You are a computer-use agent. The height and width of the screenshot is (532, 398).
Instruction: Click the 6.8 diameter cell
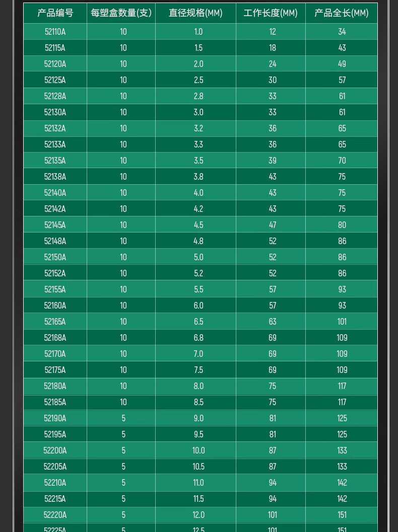click(198, 338)
